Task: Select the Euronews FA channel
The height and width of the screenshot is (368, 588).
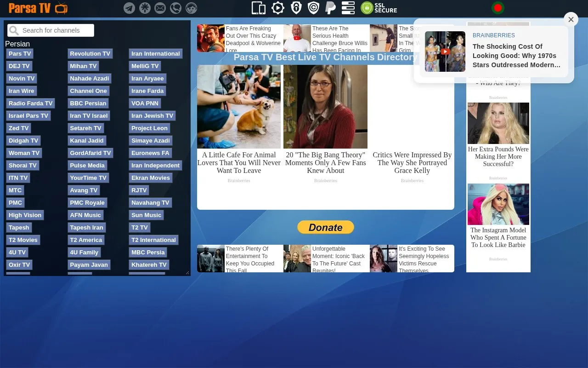Action: [150, 153]
